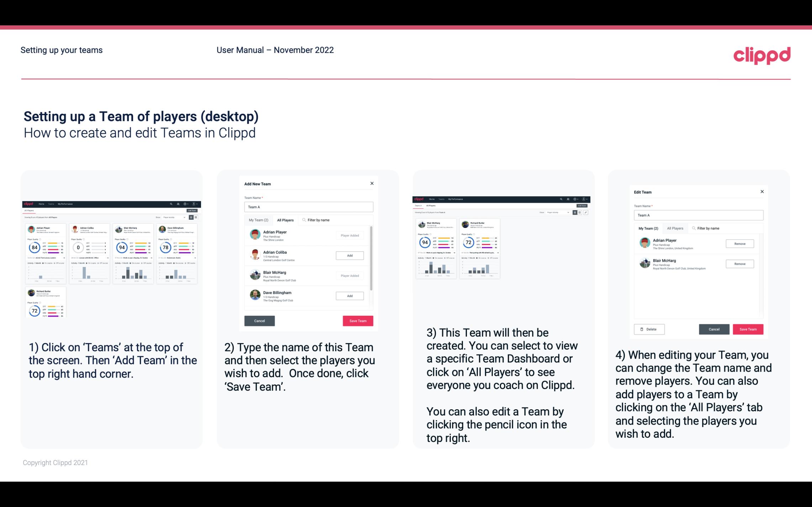
Task: Click the Clippd logo in top right
Action: click(762, 54)
